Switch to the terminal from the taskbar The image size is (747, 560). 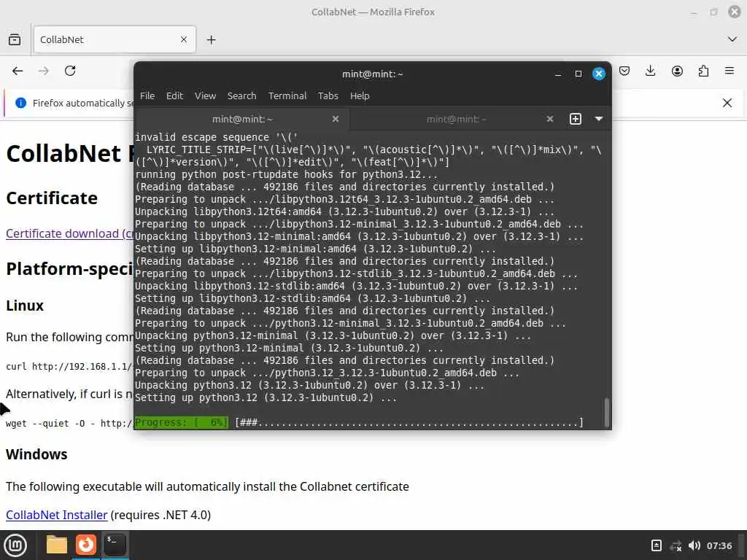point(115,545)
